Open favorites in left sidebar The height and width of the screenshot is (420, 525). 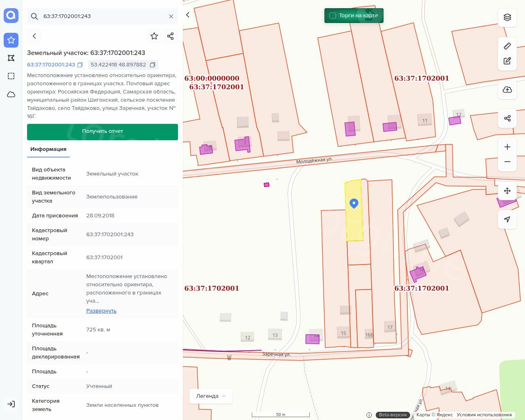11,40
